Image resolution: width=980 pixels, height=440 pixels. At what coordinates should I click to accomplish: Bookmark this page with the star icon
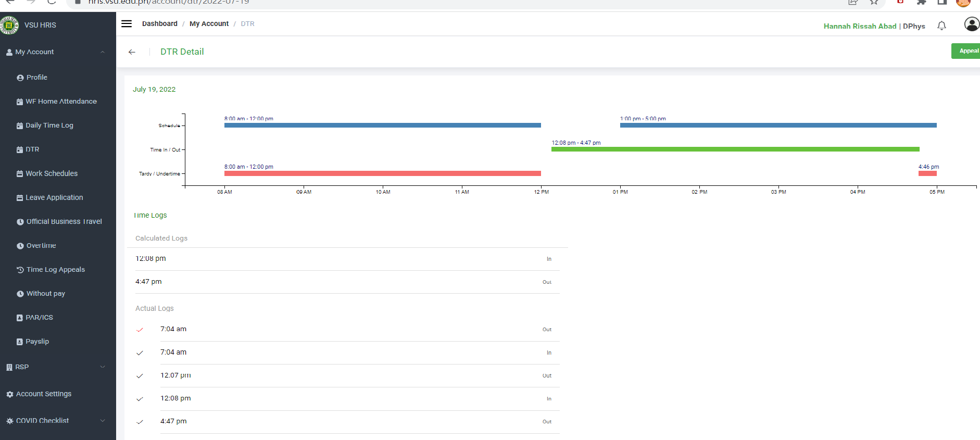click(x=874, y=2)
